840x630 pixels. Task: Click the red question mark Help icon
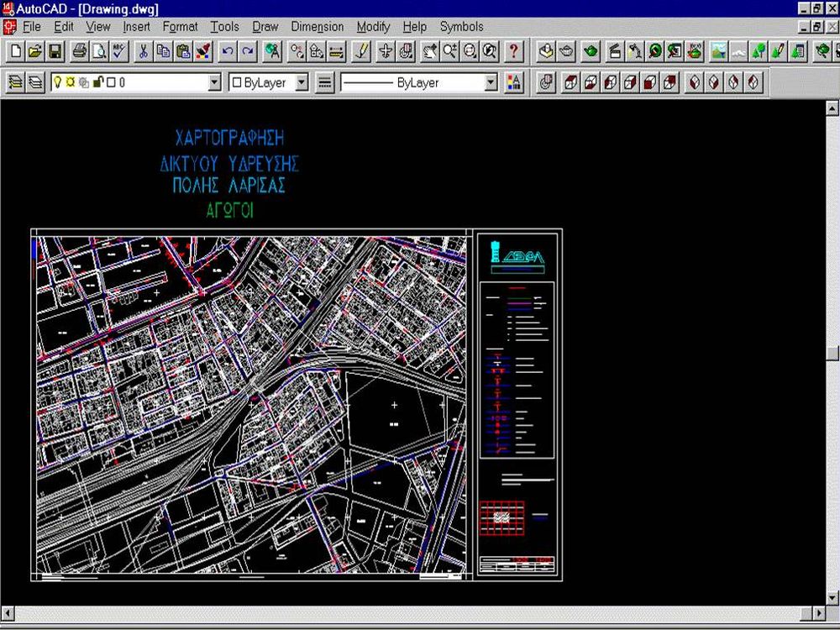tap(514, 51)
